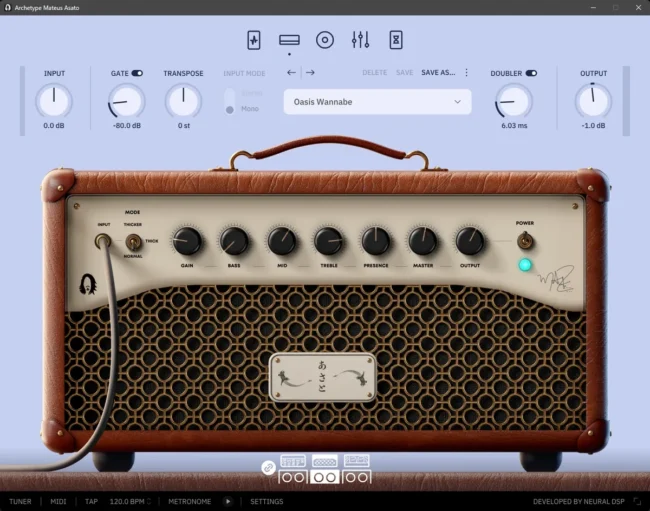Select the first amp head icon
Viewport: 650px width, 511px height.
coord(293,461)
